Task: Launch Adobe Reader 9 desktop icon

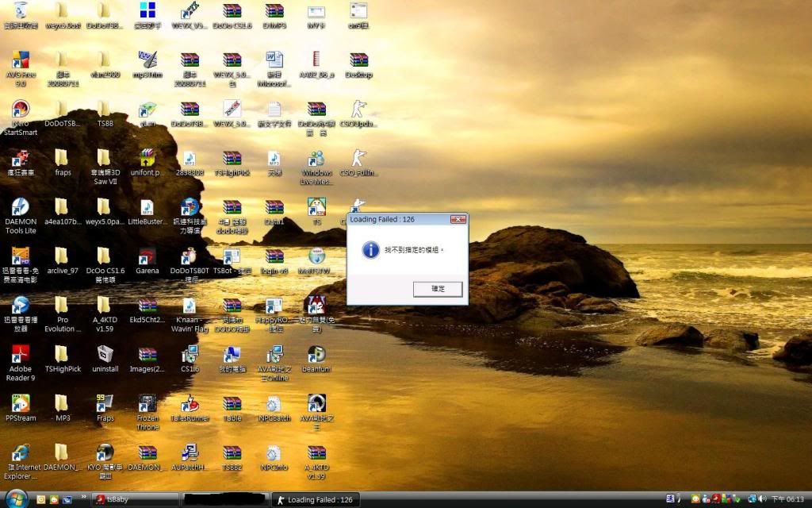Action: tap(20, 354)
